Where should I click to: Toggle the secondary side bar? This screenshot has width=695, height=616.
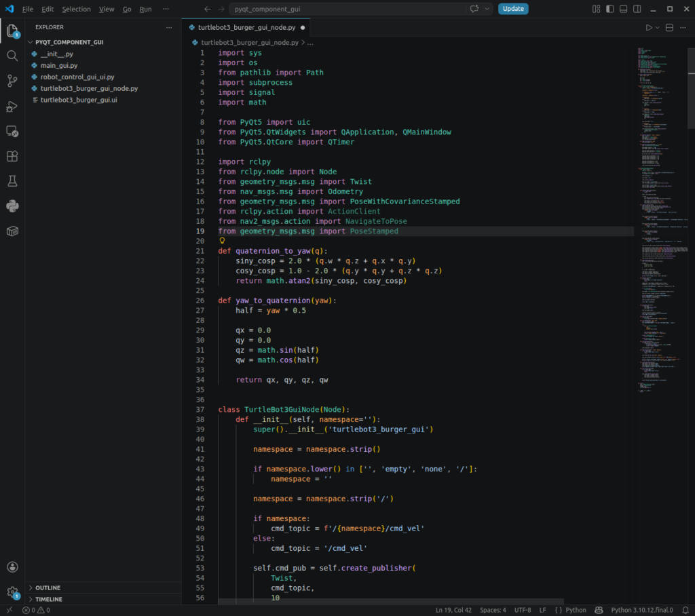pyautogui.click(x=637, y=9)
